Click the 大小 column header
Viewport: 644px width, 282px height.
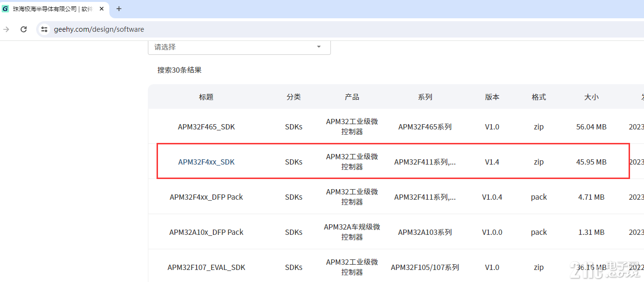point(591,97)
